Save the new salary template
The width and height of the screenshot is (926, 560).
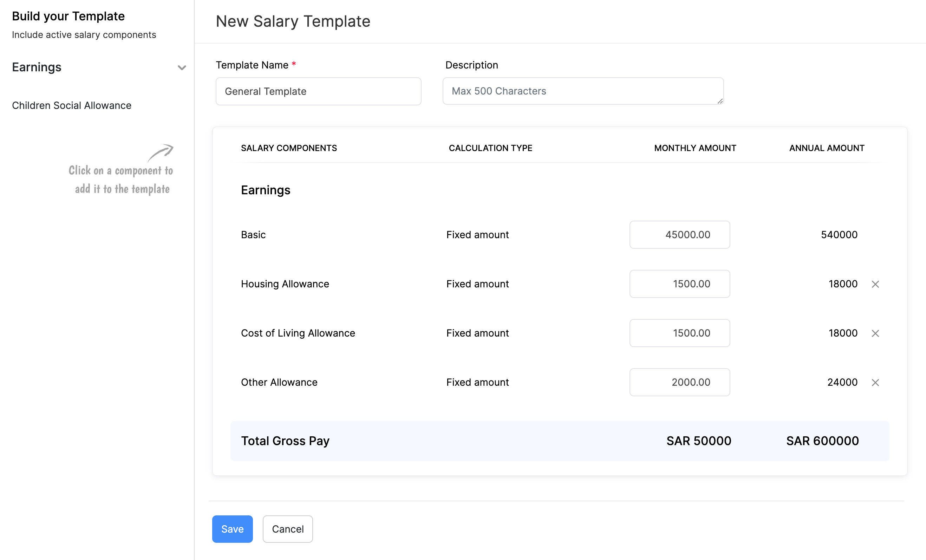[232, 529]
